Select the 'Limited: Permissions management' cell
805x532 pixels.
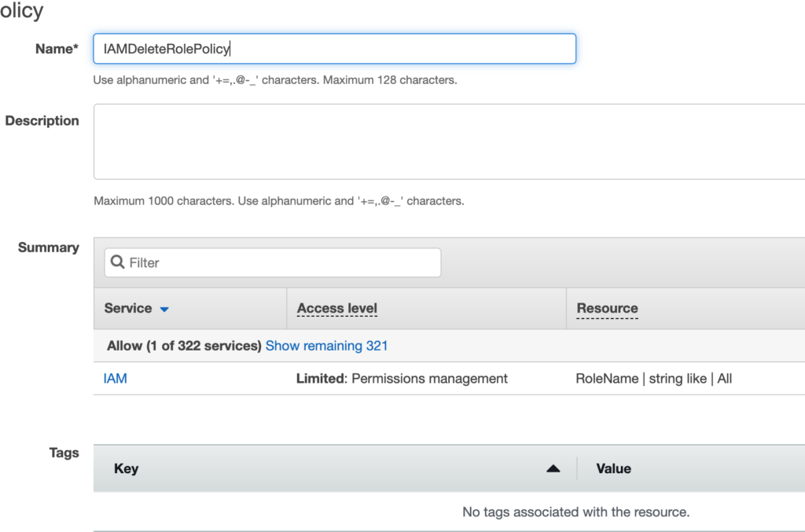pos(402,379)
